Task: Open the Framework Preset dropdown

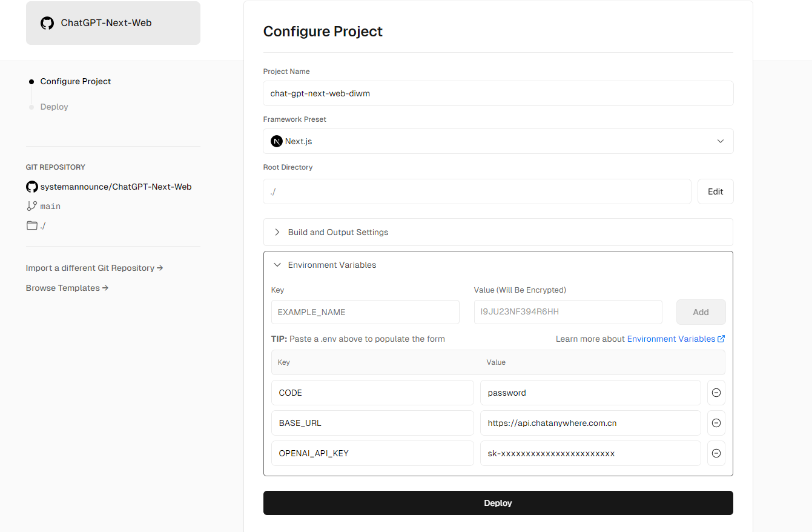Action: pos(498,141)
